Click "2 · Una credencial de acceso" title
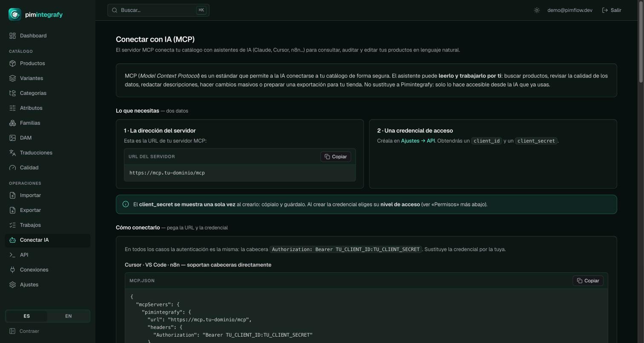 coord(415,131)
